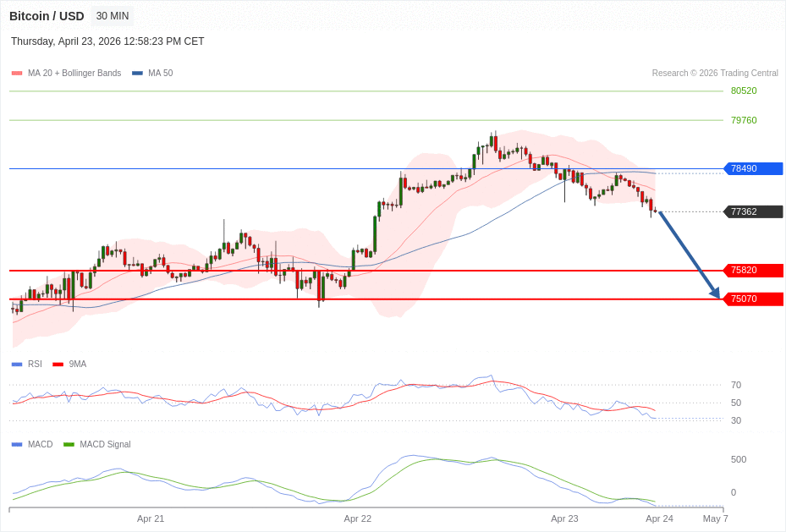The height and width of the screenshot is (532, 786).
Task: Toggle the MA 20 + Bollinger Bands legend swatch
Action: coord(17,74)
